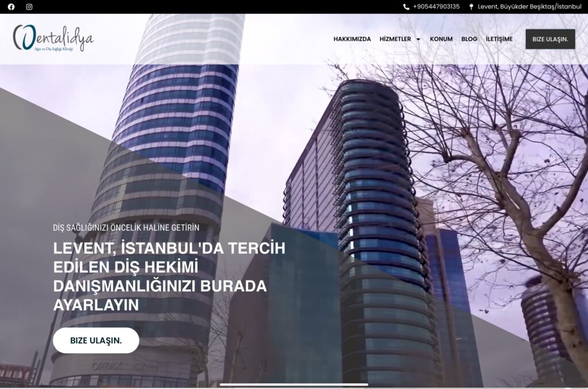Click the DİŞ SAĞLIĞINIZI ÖNCELİK subtitle text

tap(126, 227)
